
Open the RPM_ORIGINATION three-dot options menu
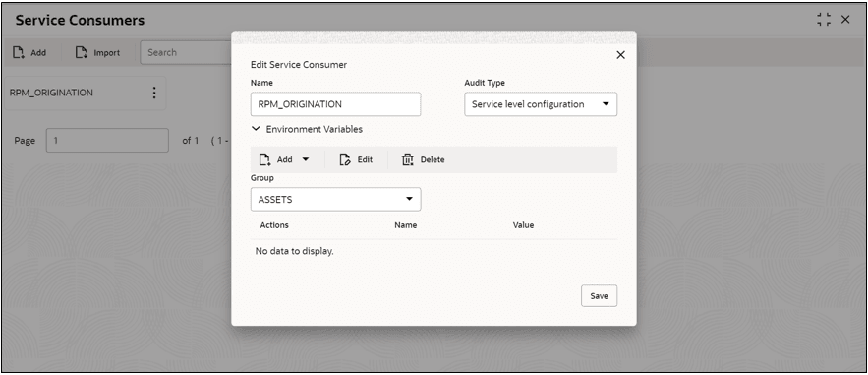coord(154,93)
